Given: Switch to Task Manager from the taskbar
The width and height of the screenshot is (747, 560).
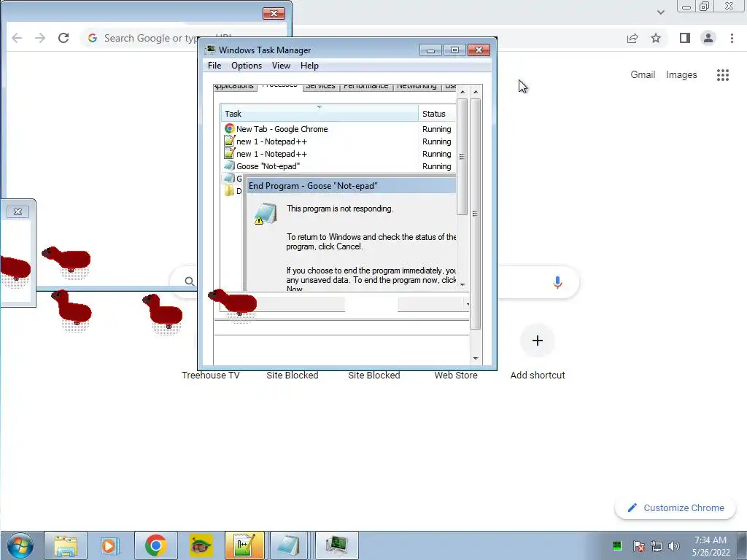Looking at the screenshot, I should pos(336,545).
